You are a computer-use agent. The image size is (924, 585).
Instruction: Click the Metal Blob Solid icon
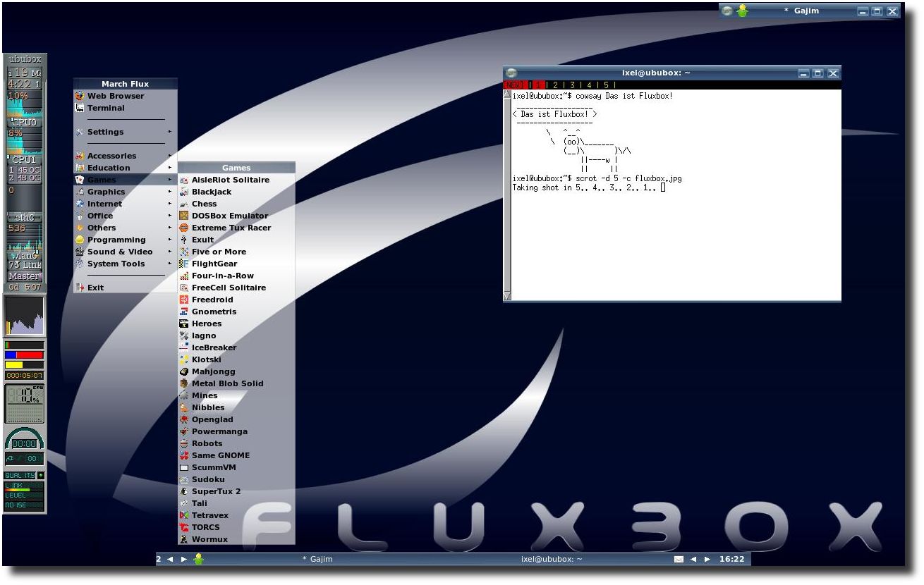(184, 383)
